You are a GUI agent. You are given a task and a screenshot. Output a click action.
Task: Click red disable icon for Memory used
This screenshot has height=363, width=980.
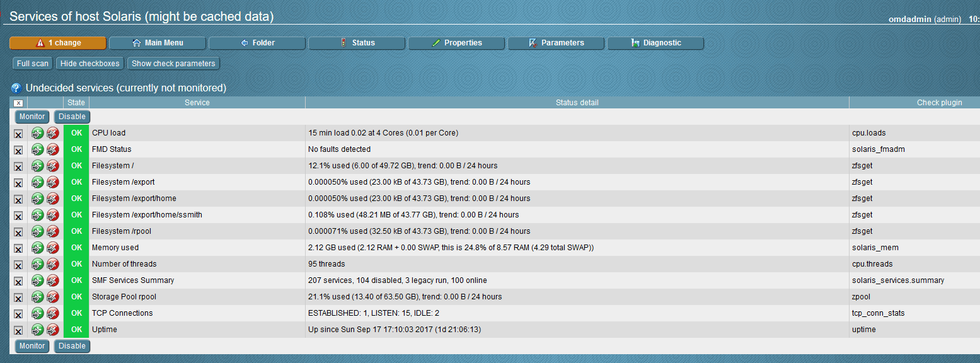tap(53, 248)
